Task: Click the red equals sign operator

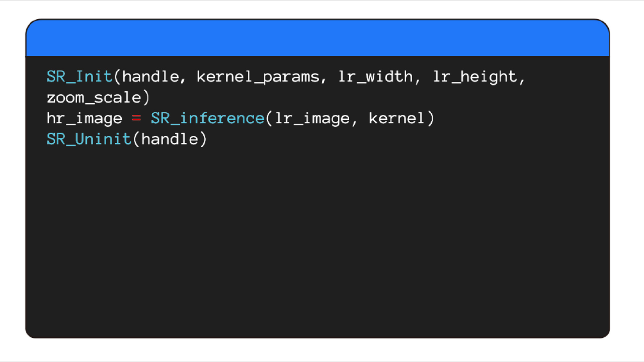Action: click(136, 119)
